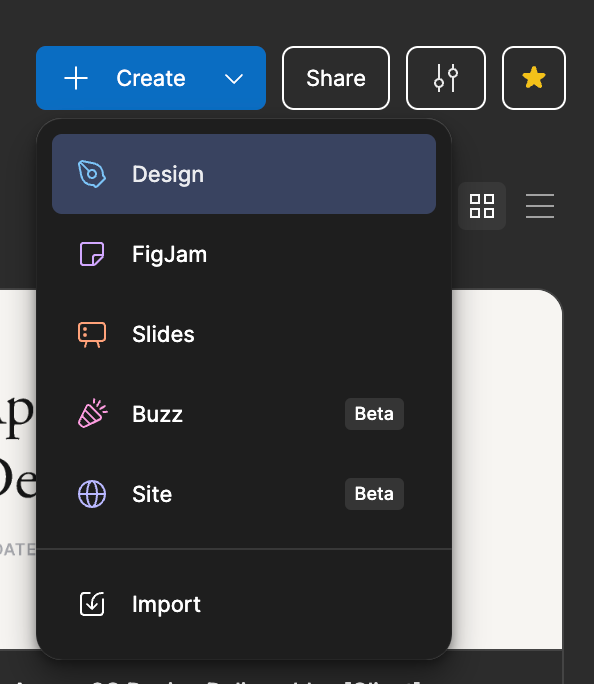Open the file thumbnail behind the menu
This screenshot has height=684, width=594.
coord(507,469)
